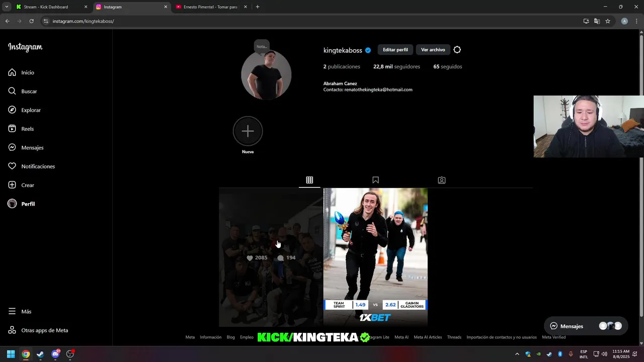The width and height of the screenshot is (644, 362).
Task: Open the Windows Start button
Action: tap(11, 354)
